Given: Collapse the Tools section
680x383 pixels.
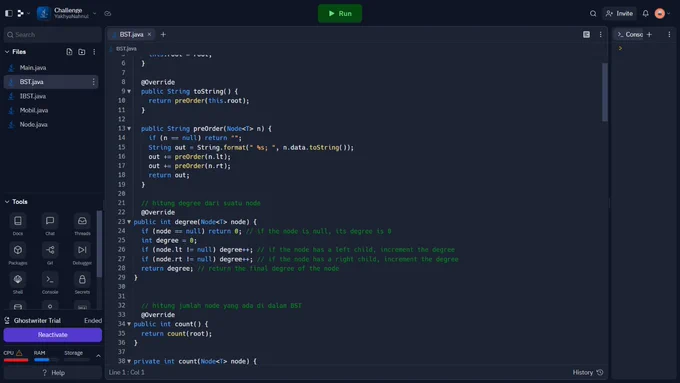Looking at the screenshot, I should 7,202.
